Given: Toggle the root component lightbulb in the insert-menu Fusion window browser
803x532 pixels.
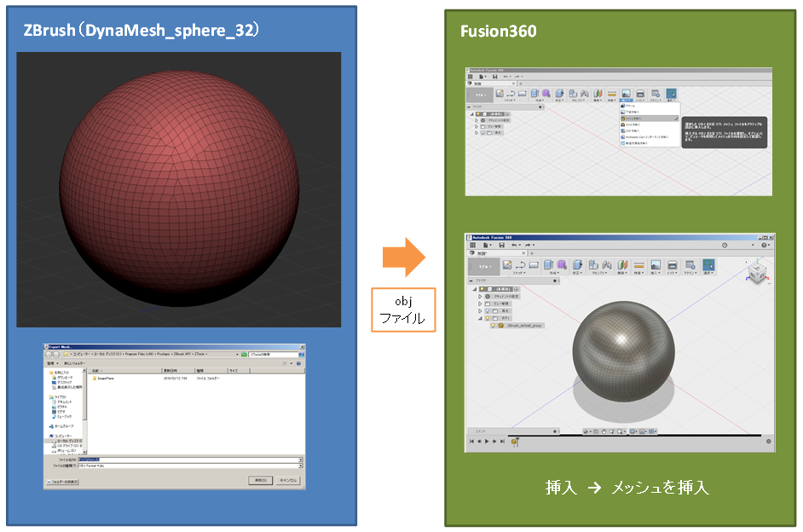Looking at the screenshot, I should 478,114.
